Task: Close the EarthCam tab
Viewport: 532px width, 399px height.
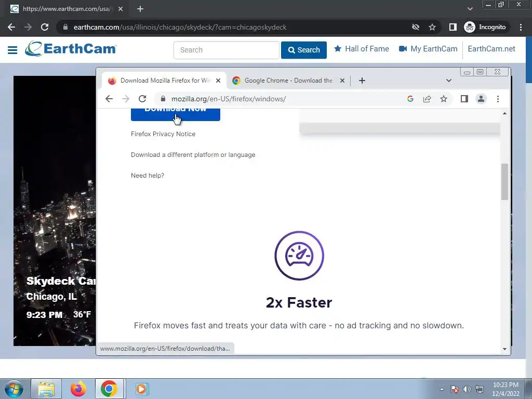Action: (121, 9)
